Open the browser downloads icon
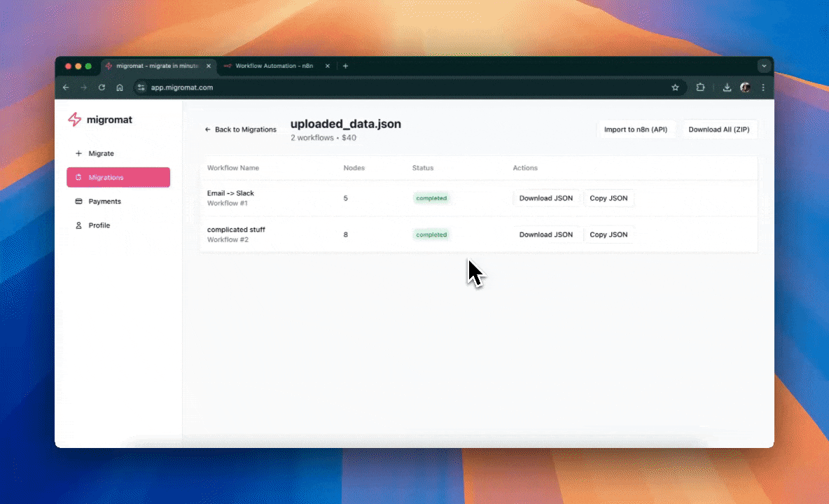The height and width of the screenshot is (504, 829). click(x=727, y=87)
